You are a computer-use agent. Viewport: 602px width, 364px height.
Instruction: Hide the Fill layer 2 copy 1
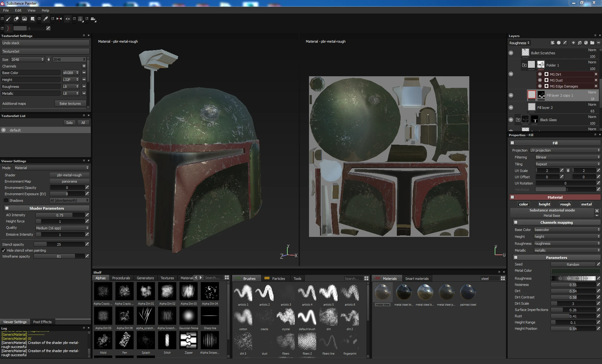point(511,95)
